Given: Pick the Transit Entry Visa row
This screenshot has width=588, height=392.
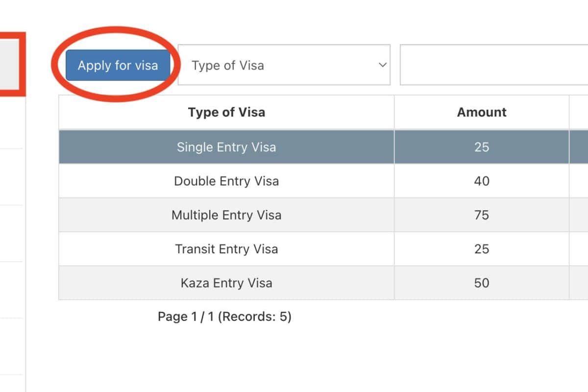Looking at the screenshot, I should [x=226, y=249].
